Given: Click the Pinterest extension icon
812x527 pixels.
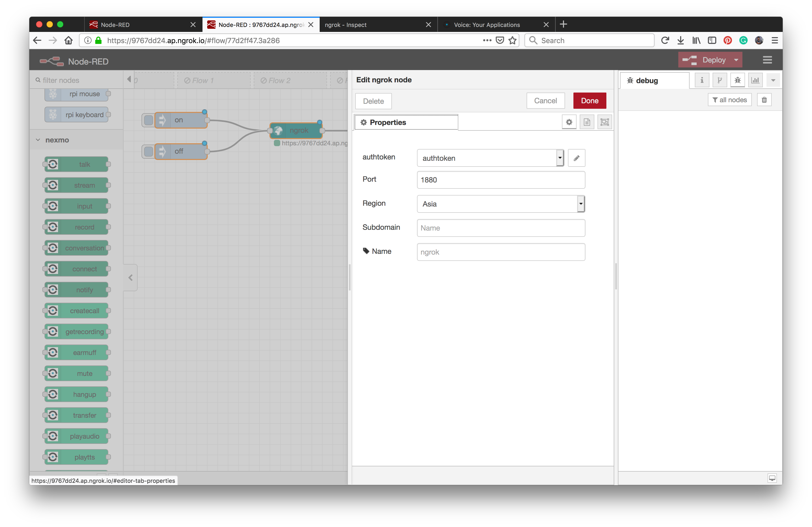Looking at the screenshot, I should click(728, 41).
